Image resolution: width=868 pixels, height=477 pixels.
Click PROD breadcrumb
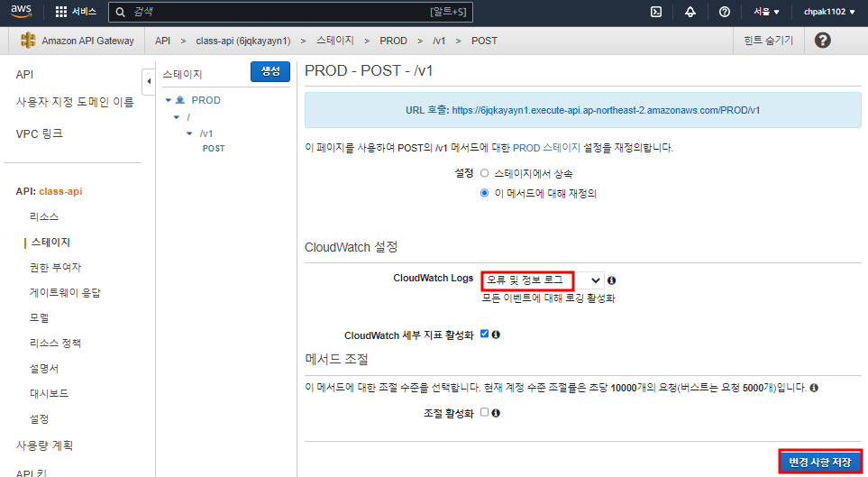pyautogui.click(x=393, y=41)
